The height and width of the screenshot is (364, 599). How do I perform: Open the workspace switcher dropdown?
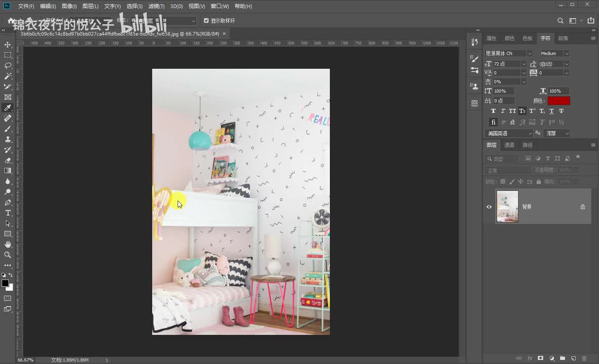(x=575, y=21)
